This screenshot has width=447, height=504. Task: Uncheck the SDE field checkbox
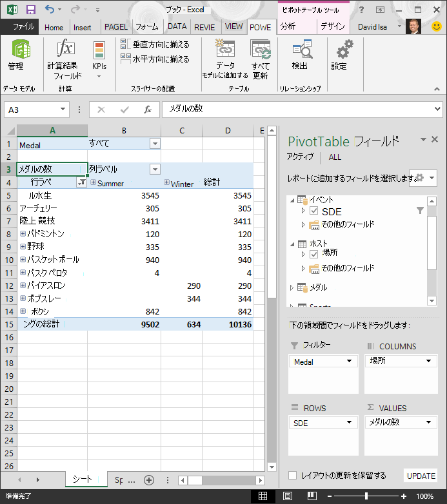pyautogui.click(x=314, y=211)
